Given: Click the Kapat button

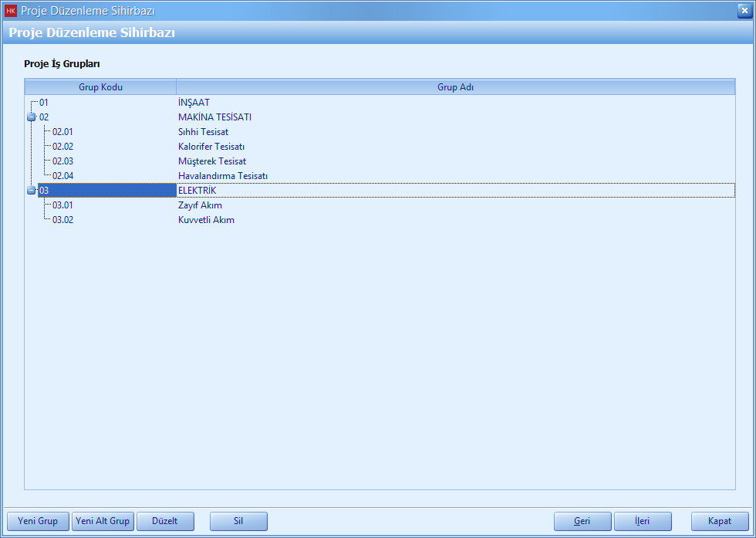Looking at the screenshot, I should click(x=720, y=522).
